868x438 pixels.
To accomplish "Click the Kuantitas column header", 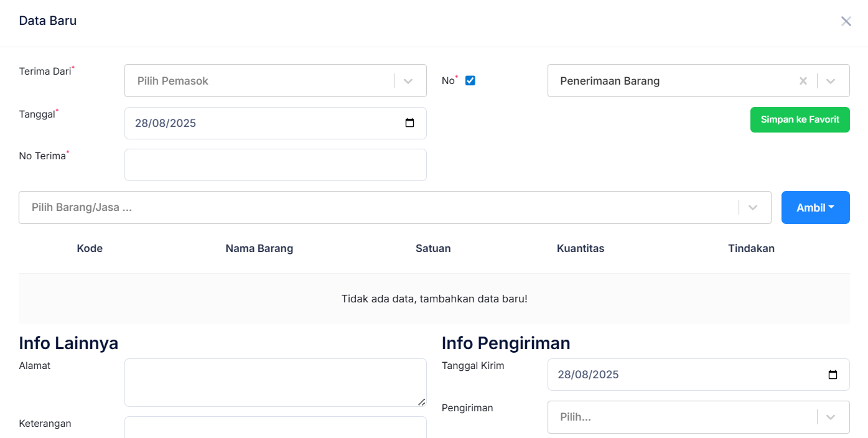I will (581, 248).
